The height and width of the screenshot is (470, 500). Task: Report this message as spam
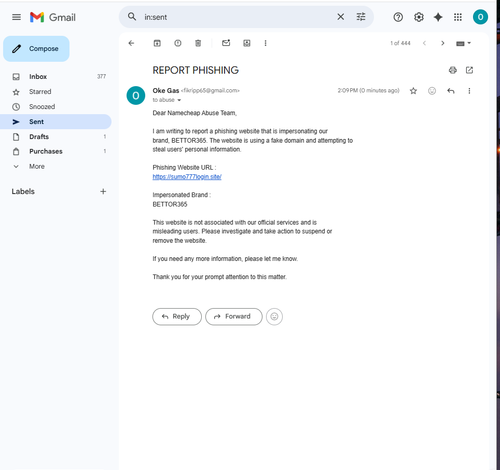click(178, 43)
